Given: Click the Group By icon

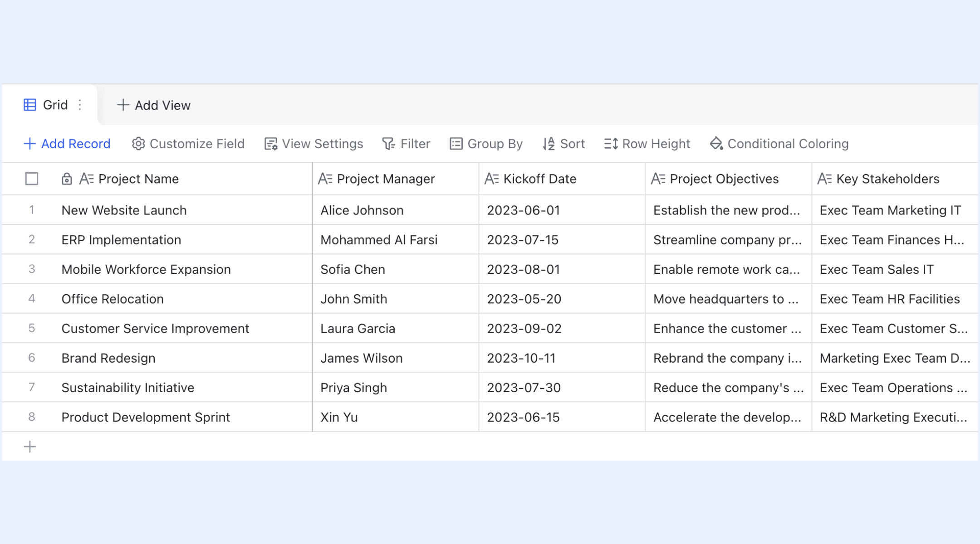Looking at the screenshot, I should [456, 144].
